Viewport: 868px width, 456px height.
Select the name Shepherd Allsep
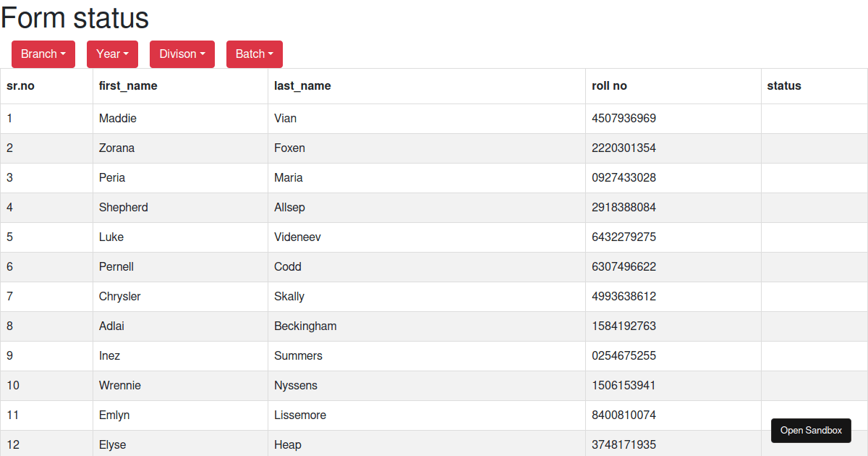pyautogui.click(x=123, y=207)
